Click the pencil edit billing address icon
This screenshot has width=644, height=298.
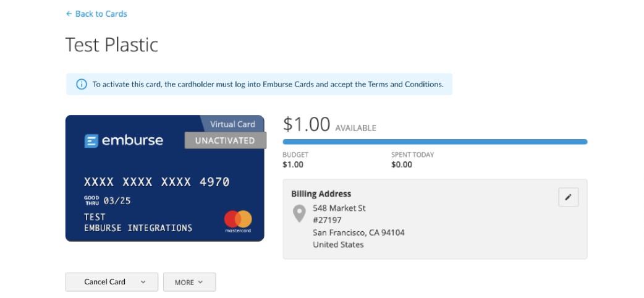click(569, 197)
